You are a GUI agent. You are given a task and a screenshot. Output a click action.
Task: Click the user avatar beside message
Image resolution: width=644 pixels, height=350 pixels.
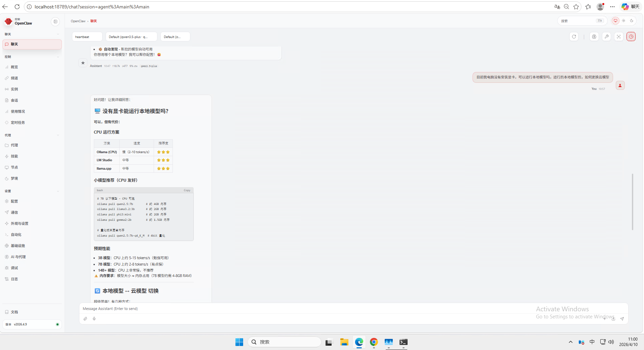click(620, 85)
